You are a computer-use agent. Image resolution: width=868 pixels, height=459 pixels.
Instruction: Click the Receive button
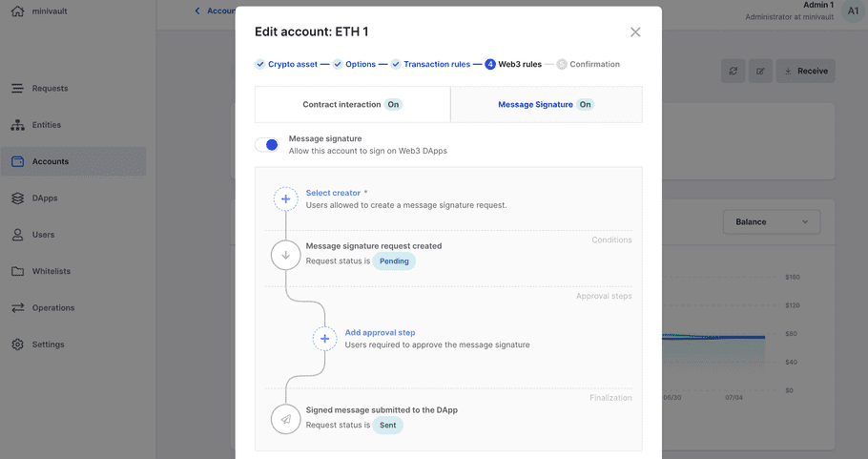coord(805,71)
